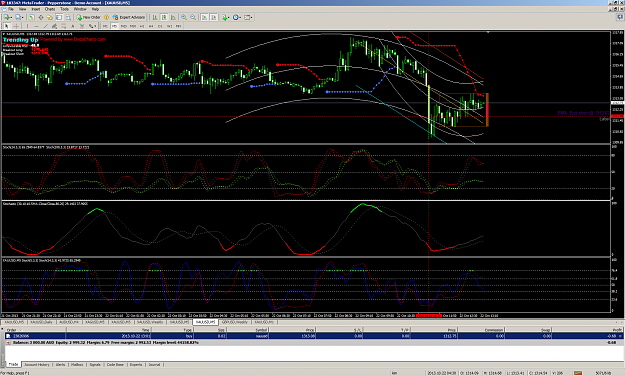Open the XAUUSD,Daily chart tab
Viewport: 625px width, 376px height.
coord(41,322)
